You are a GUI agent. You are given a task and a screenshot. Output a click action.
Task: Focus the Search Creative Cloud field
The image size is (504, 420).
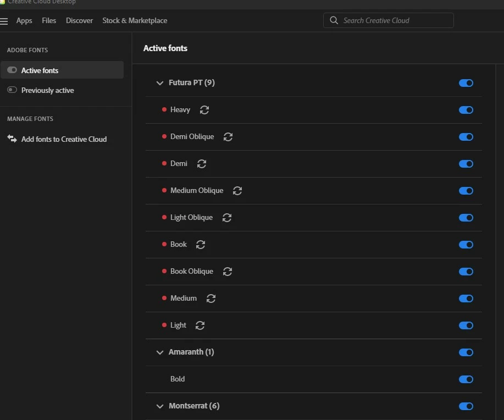point(388,20)
